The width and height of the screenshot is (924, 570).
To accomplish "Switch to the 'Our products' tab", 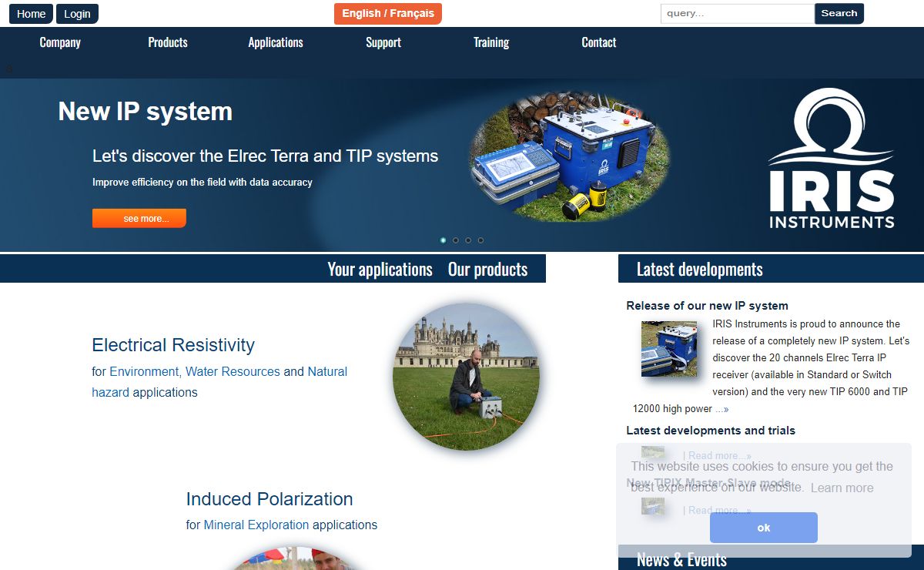I will 488,269.
